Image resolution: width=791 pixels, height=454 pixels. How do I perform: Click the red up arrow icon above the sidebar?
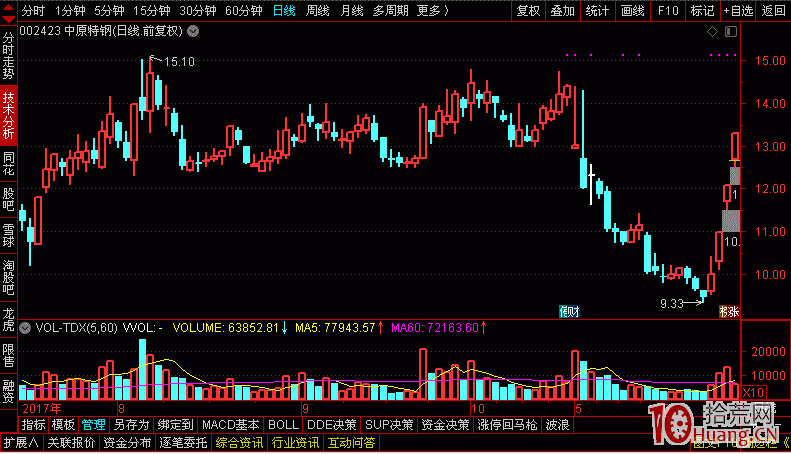pos(9,6)
